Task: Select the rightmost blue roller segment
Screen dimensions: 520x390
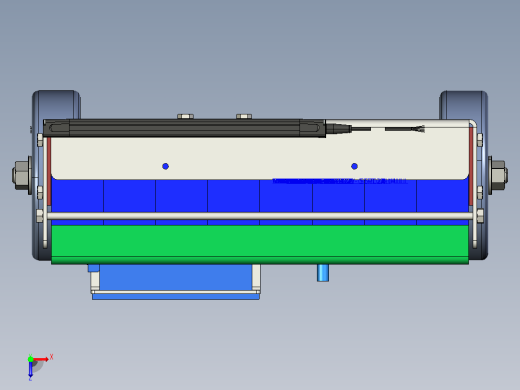Action: [443, 196]
